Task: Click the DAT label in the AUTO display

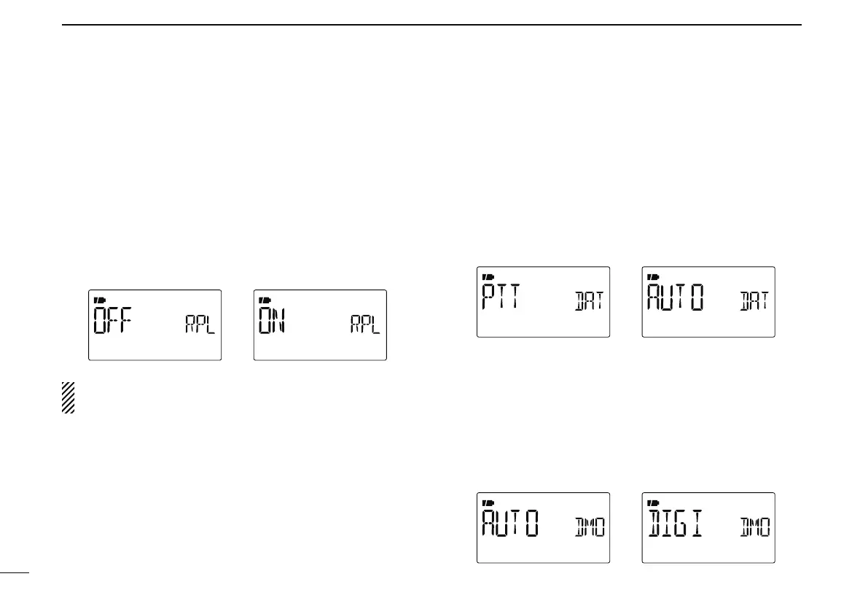Action: point(754,303)
